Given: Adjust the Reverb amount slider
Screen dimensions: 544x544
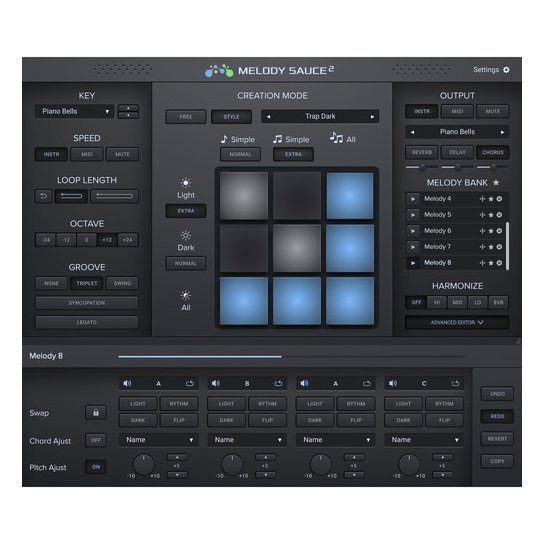Looking at the screenshot, I should tap(422, 167).
